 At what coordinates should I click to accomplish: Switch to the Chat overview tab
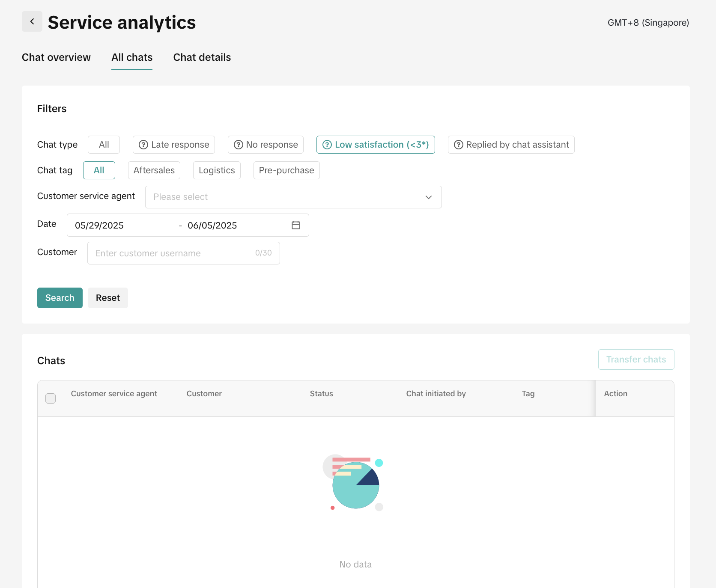(56, 57)
